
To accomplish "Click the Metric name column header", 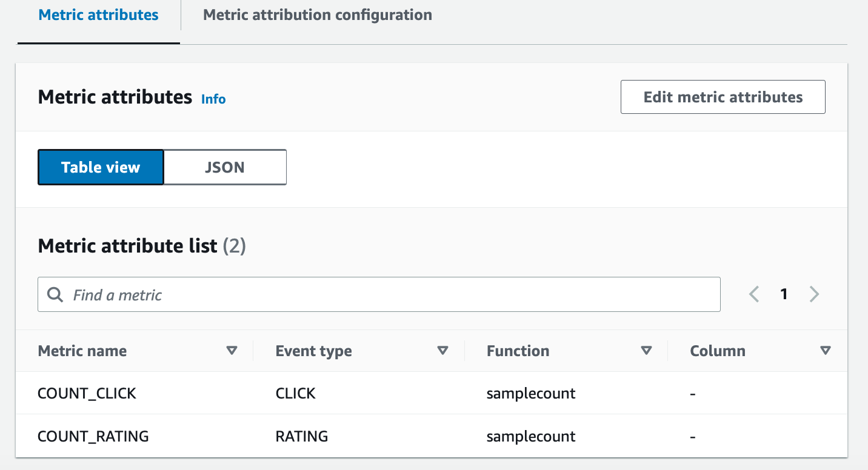I will click(x=82, y=351).
